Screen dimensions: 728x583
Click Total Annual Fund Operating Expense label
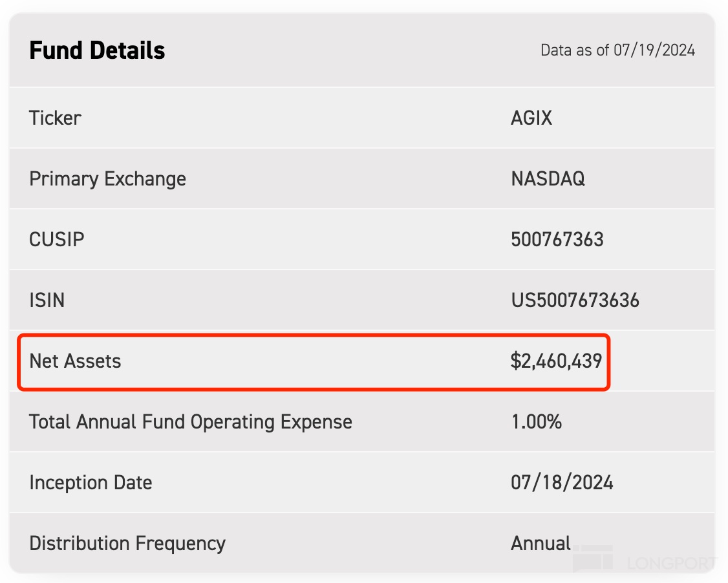pos(191,422)
